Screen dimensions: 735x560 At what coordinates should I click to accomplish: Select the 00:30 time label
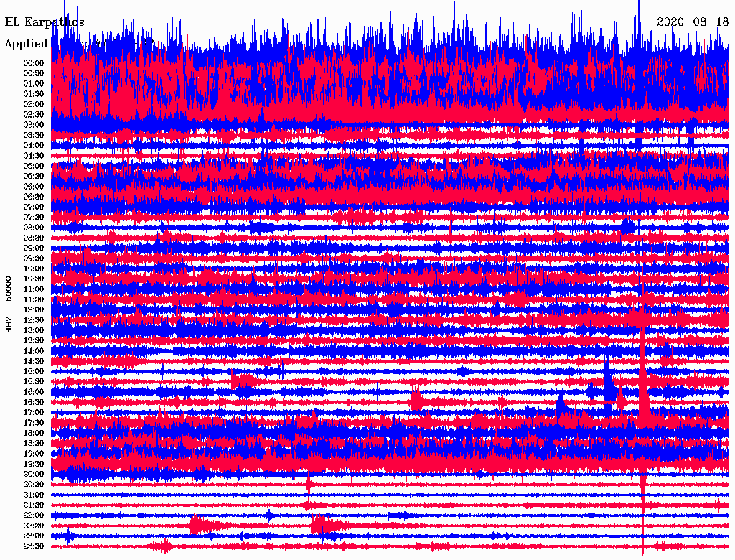tap(34, 73)
